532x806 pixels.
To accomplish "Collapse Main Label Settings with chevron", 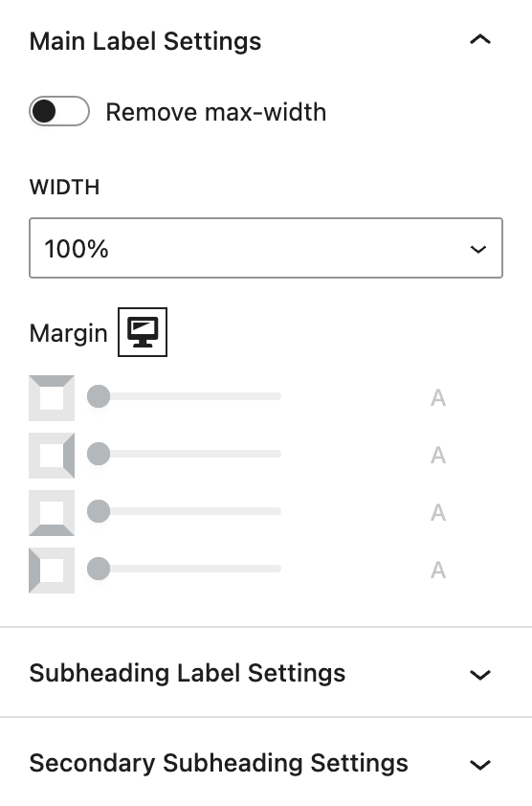I will 480,40.
